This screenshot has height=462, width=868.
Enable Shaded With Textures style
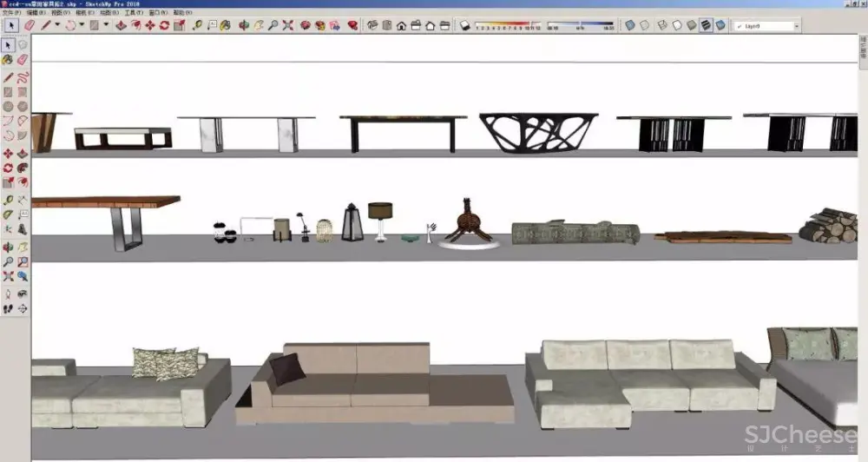tap(706, 25)
